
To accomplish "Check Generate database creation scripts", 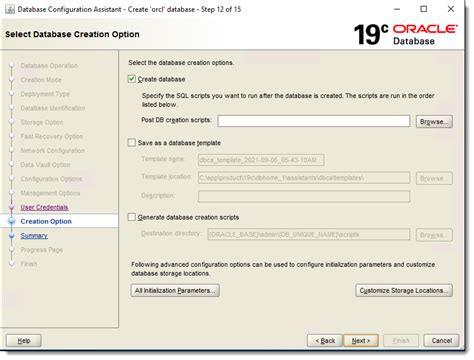I will (x=132, y=217).
